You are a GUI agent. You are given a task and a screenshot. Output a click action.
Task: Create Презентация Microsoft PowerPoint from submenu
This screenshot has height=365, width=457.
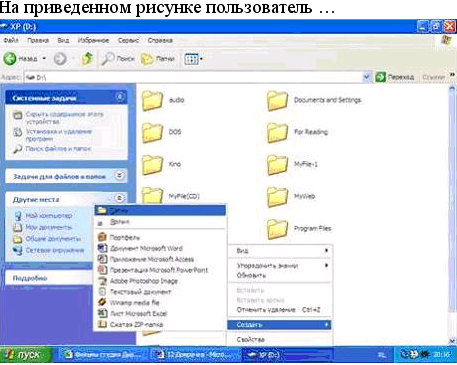point(160,270)
